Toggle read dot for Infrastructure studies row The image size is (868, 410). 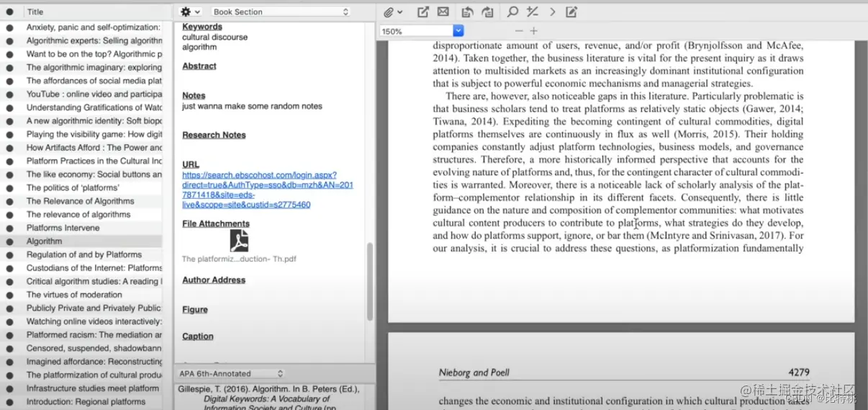pos(10,388)
